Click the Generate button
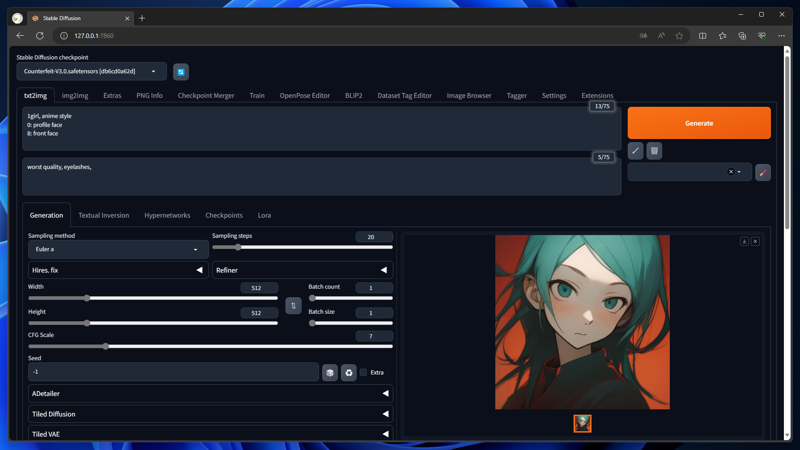The image size is (800, 450). (x=699, y=123)
